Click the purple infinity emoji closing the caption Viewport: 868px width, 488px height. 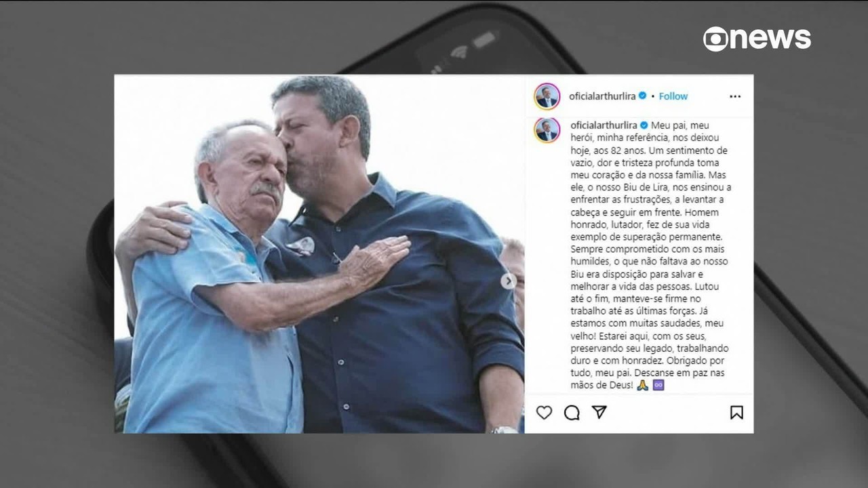pos(658,385)
